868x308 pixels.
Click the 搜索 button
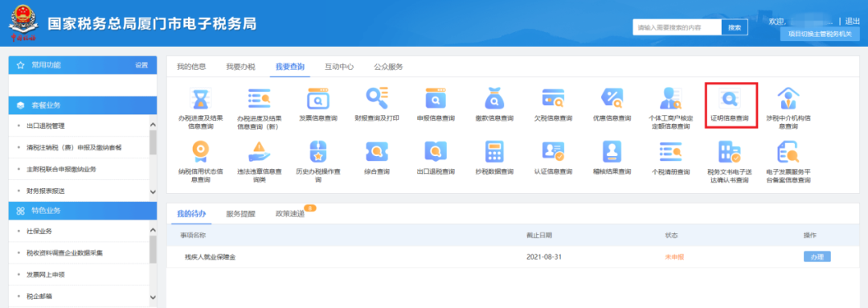click(735, 27)
